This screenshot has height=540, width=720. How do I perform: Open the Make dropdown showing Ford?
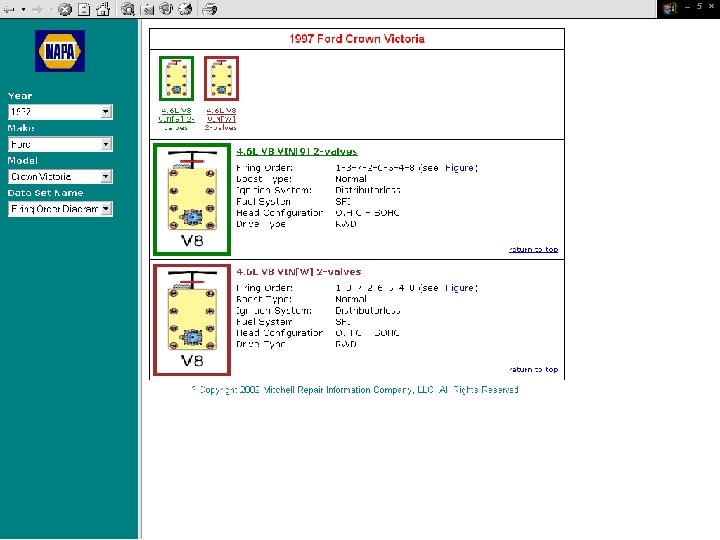click(x=60, y=144)
